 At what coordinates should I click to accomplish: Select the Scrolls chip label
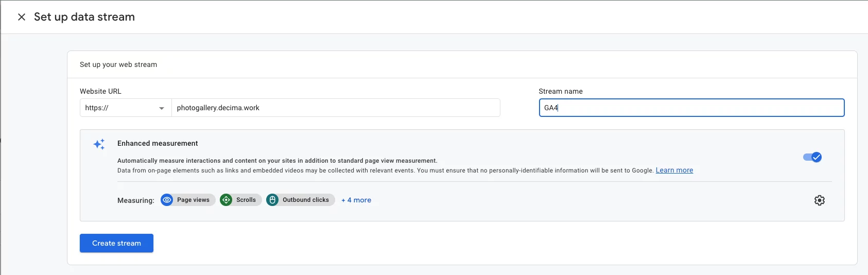click(246, 200)
